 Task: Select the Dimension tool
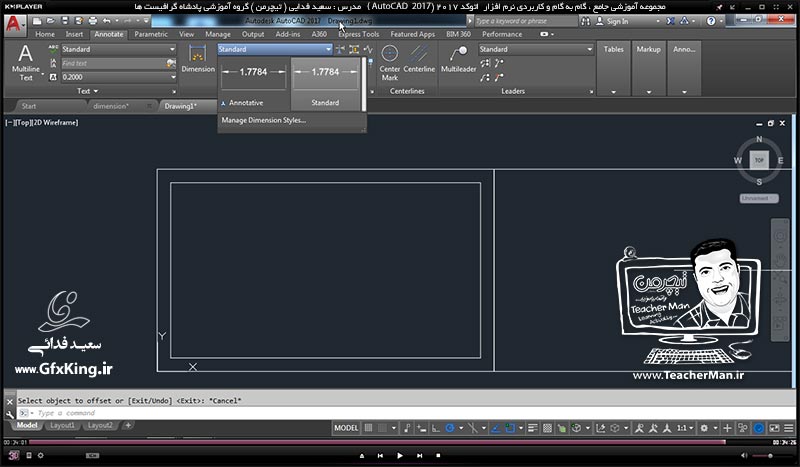click(197, 59)
